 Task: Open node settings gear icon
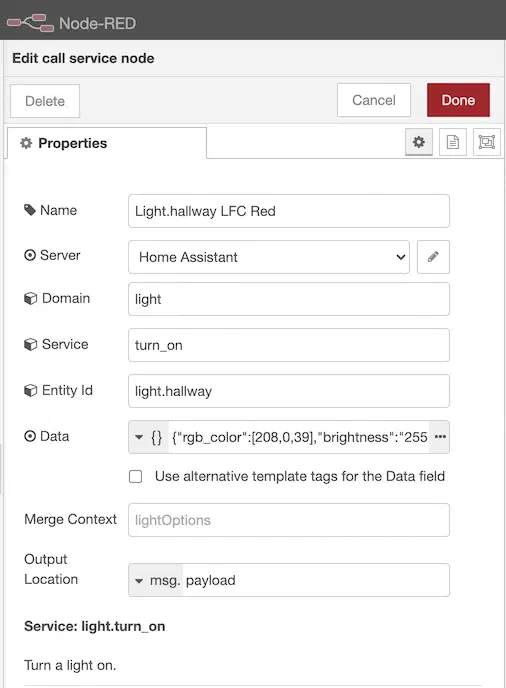click(419, 142)
